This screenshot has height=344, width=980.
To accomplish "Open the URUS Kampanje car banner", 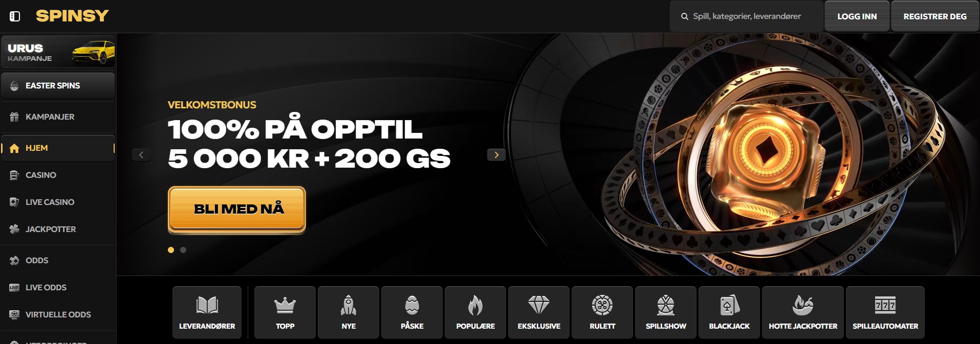I will pyautogui.click(x=58, y=52).
